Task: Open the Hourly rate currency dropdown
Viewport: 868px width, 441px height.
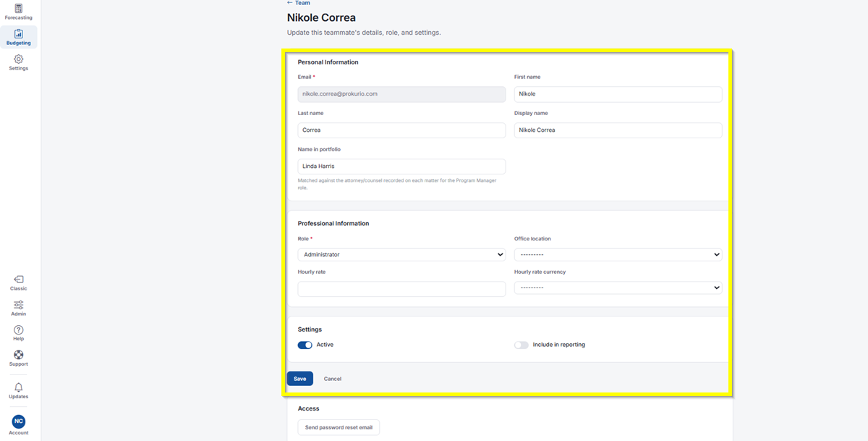Action: pos(618,287)
